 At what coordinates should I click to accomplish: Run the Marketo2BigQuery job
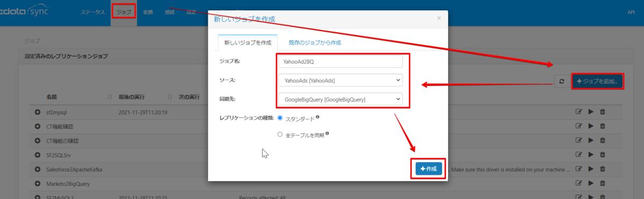(x=591, y=184)
